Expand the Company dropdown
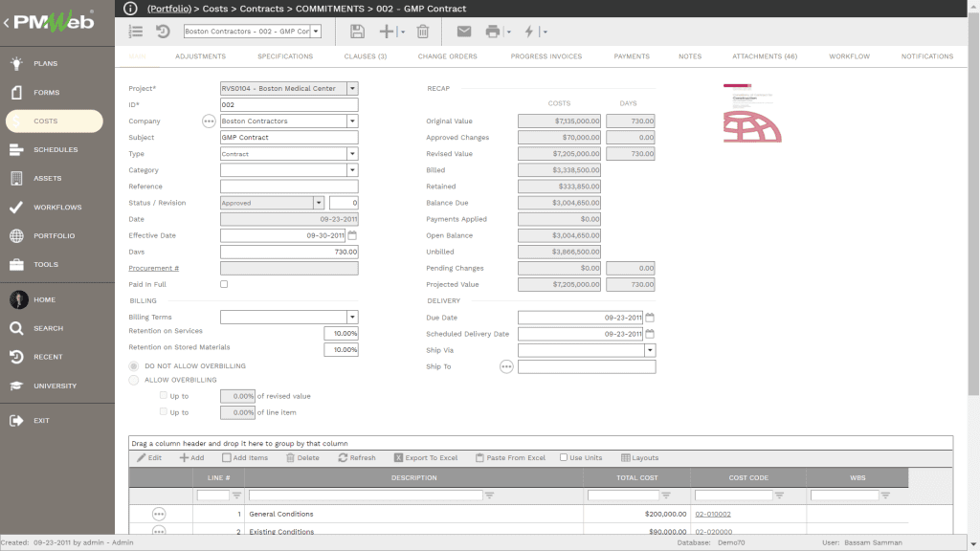 pyautogui.click(x=352, y=121)
